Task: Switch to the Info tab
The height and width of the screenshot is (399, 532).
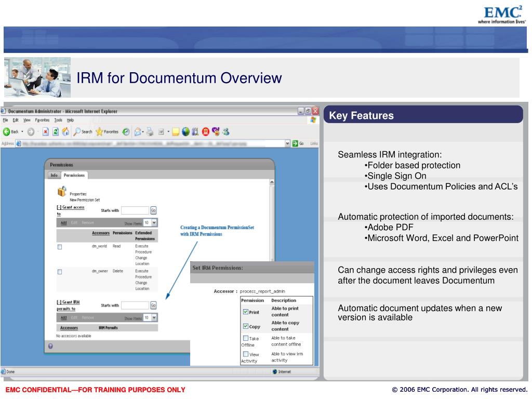Action: [54, 176]
